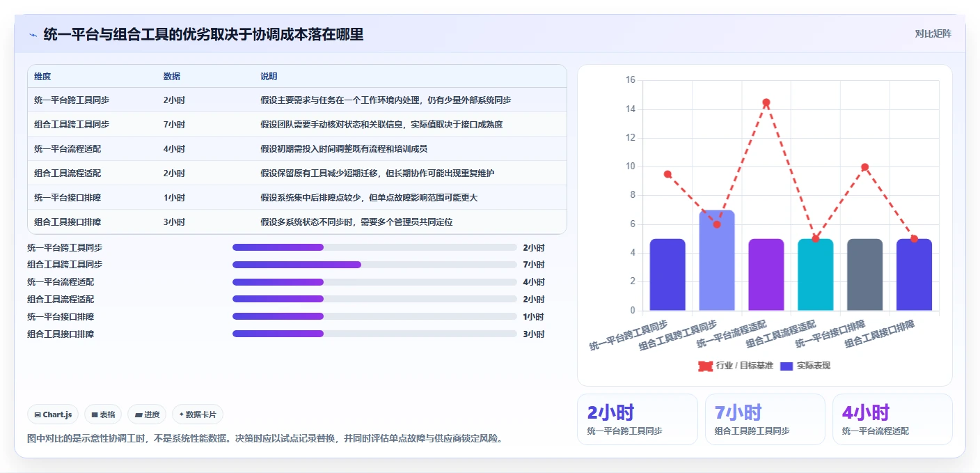Click the cyan bar 组合工具流程适配 in chart
This screenshot has height=473, width=980.
click(x=816, y=274)
